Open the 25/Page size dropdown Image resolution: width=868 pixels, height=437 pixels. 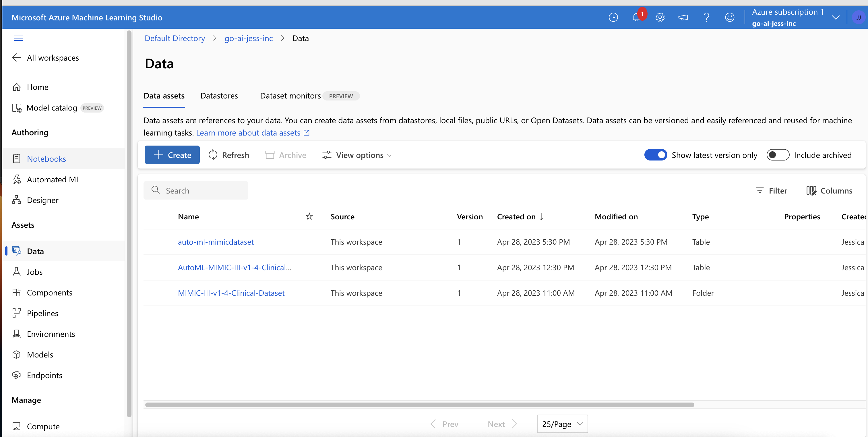click(562, 424)
